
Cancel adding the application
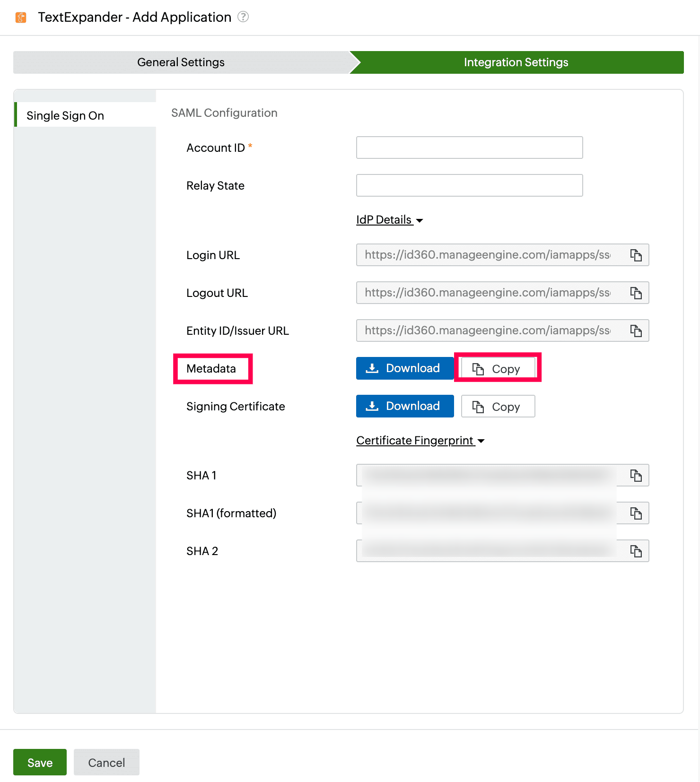click(106, 762)
